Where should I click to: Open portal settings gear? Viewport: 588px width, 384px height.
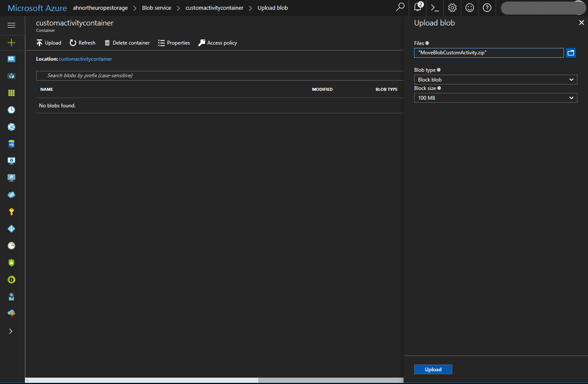coord(452,8)
